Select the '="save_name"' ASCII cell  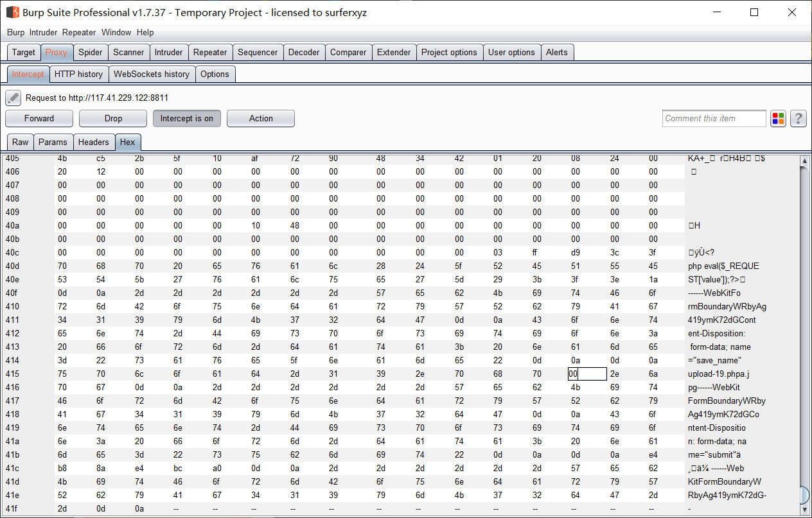pos(714,360)
